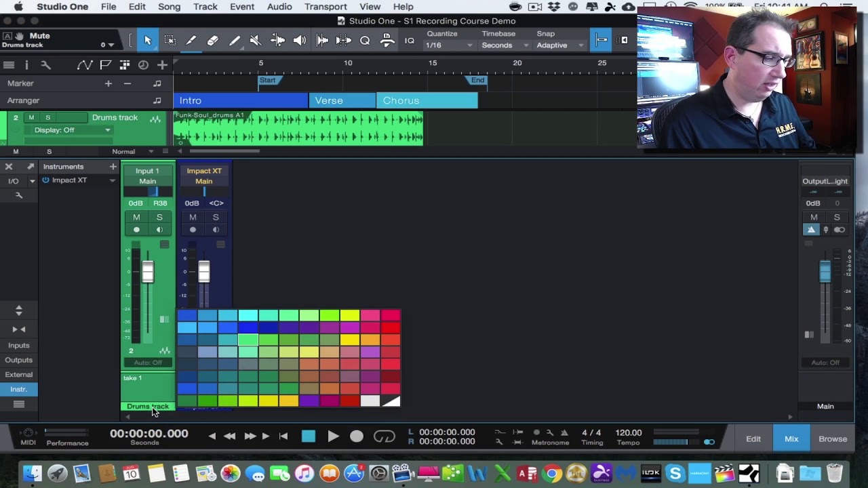Open the track list icon
This screenshot has height=488, width=868.
click(x=9, y=65)
